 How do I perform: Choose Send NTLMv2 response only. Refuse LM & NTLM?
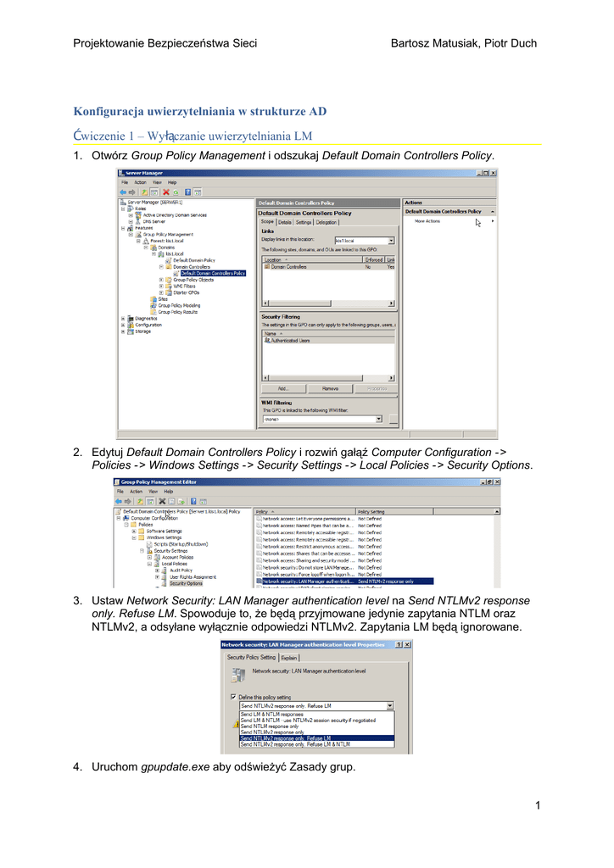coord(295,744)
